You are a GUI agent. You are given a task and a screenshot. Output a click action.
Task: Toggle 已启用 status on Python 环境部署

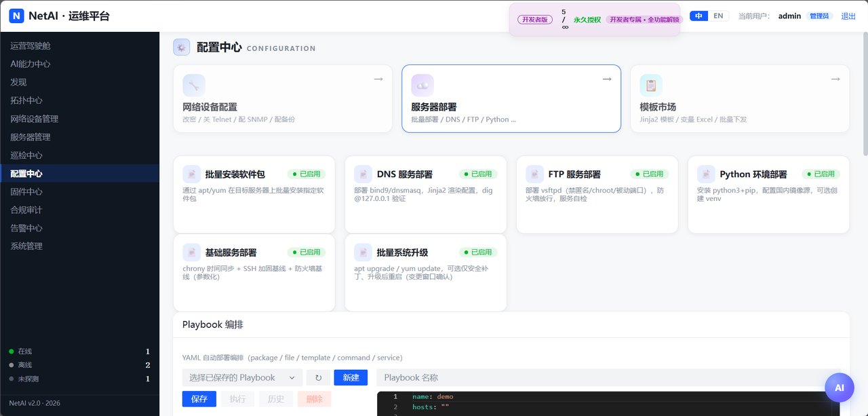821,174
